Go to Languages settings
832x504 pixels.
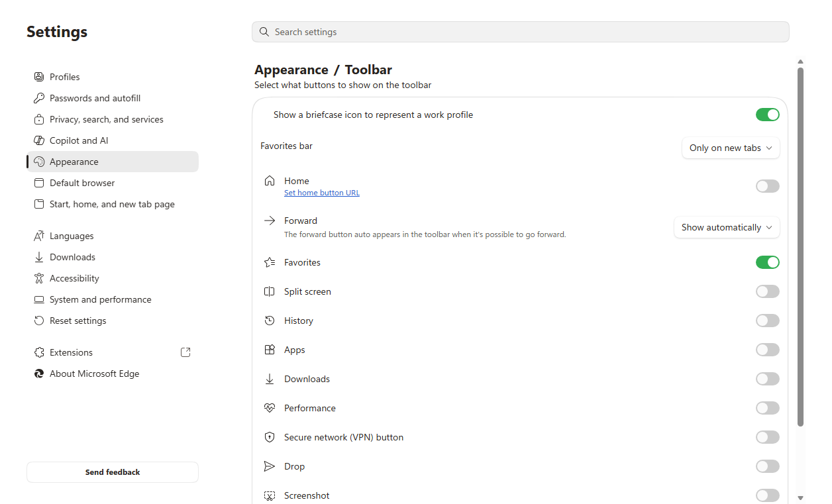pos(113,236)
